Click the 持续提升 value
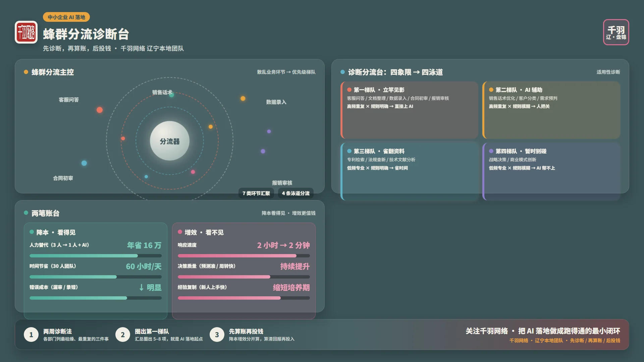This screenshot has height=362, width=644. pyautogui.click(x=295, y=266)
